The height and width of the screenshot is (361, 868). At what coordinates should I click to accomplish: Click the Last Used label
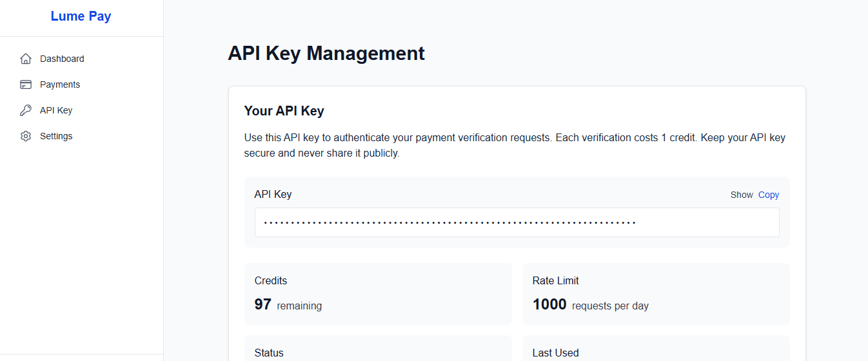coord(556,353)
